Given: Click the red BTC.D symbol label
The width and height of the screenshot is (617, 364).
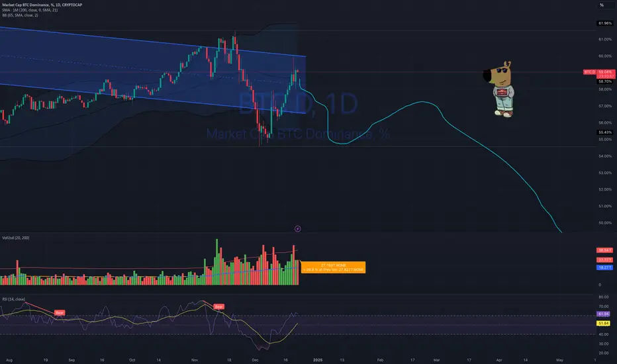Looking at the screenshot, I should point(589,72).
